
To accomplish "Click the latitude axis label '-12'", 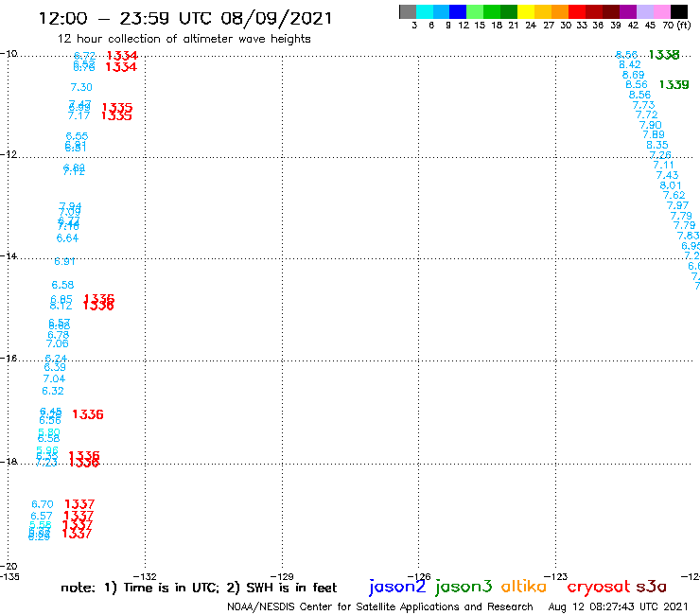I will (9, 154).
